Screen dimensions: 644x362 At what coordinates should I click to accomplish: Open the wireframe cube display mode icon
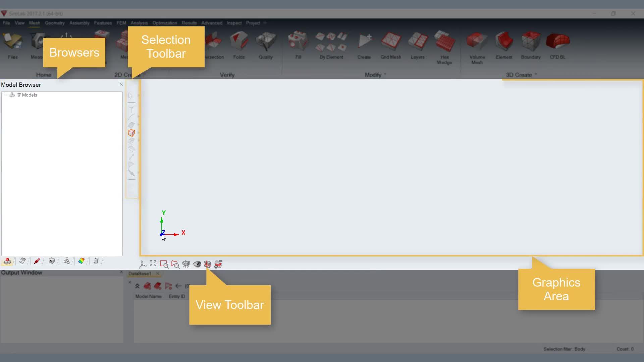[x=186, y=264]
